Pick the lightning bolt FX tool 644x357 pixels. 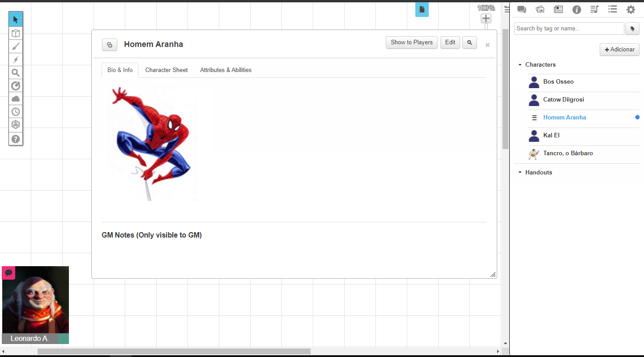pyautogui.click(x=16, y=59)
